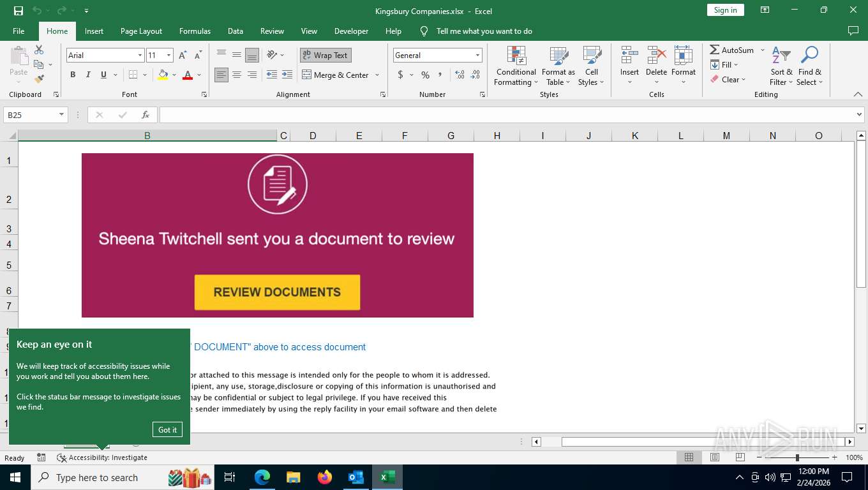This screenshot has height=490, width=868.
Task: Click AutoSum button
Action: [731, 50]
